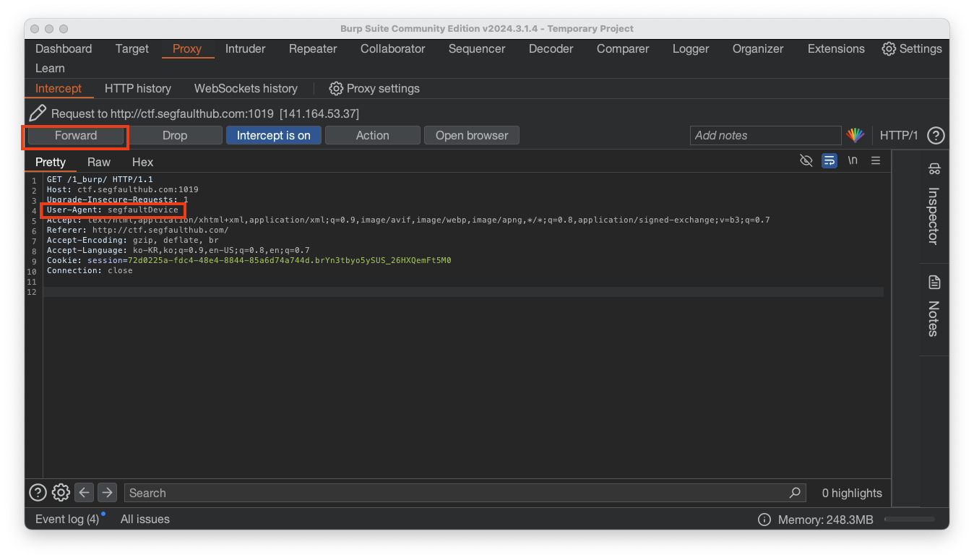Click 'User-Agent: segfaultDevice' header line
974x560 pixels.
(x=113, y=210)
